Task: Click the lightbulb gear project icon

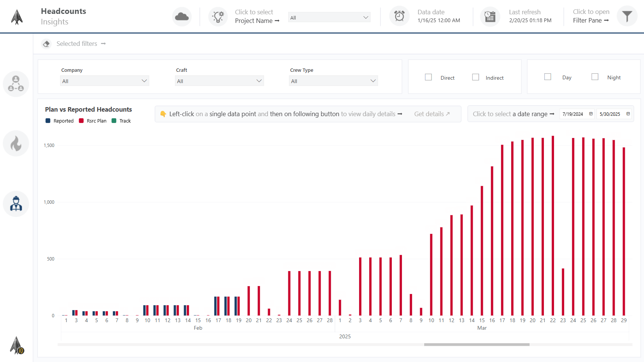Action: click(218, 17)
